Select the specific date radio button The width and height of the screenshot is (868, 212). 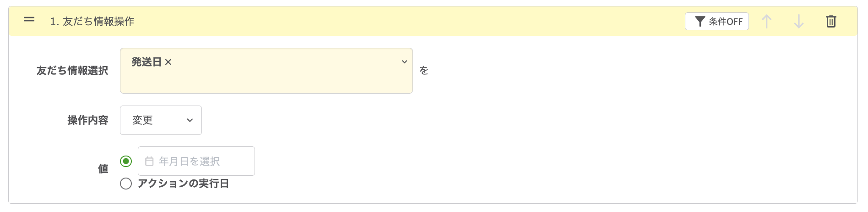coord(126,161)
